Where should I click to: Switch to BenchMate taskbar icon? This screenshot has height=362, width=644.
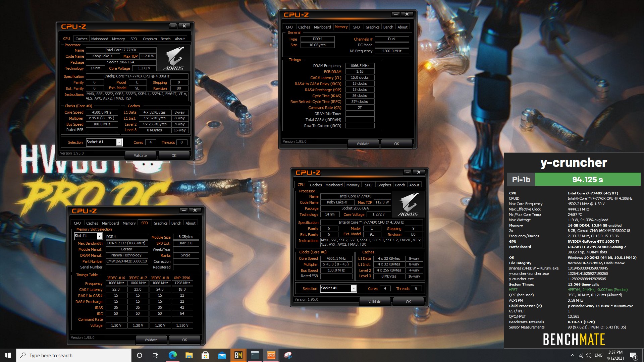click(x=238, y=355)
